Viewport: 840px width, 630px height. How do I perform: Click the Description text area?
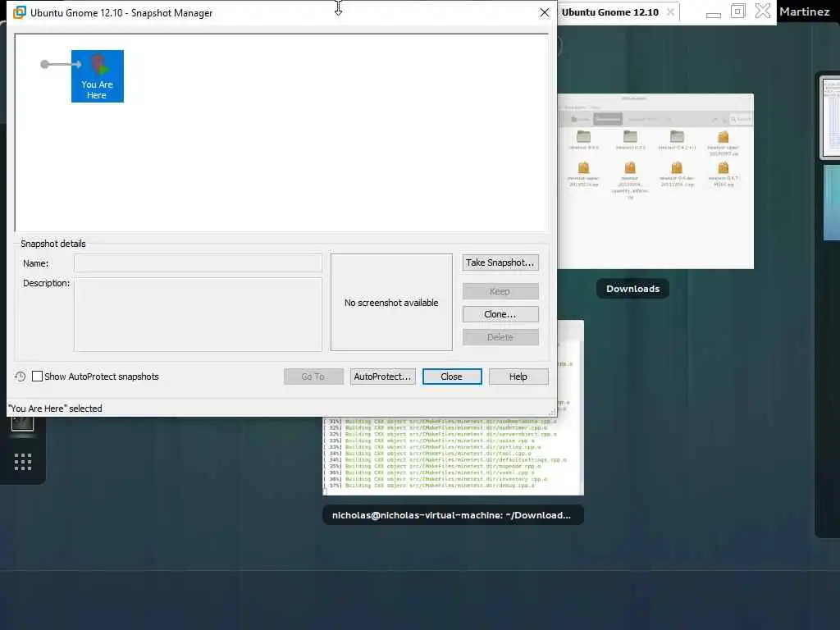tap(198, 314)
